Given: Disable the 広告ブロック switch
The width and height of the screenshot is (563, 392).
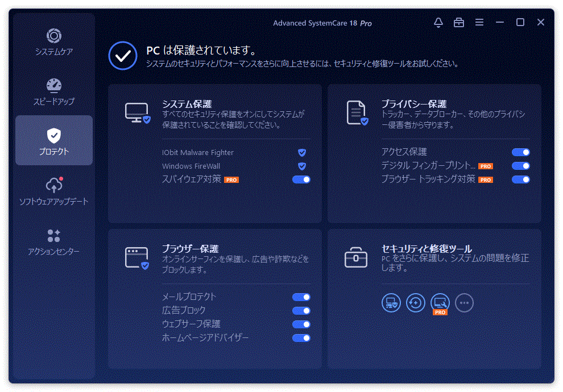Looking at the screenshot, I should pos(301,311).
